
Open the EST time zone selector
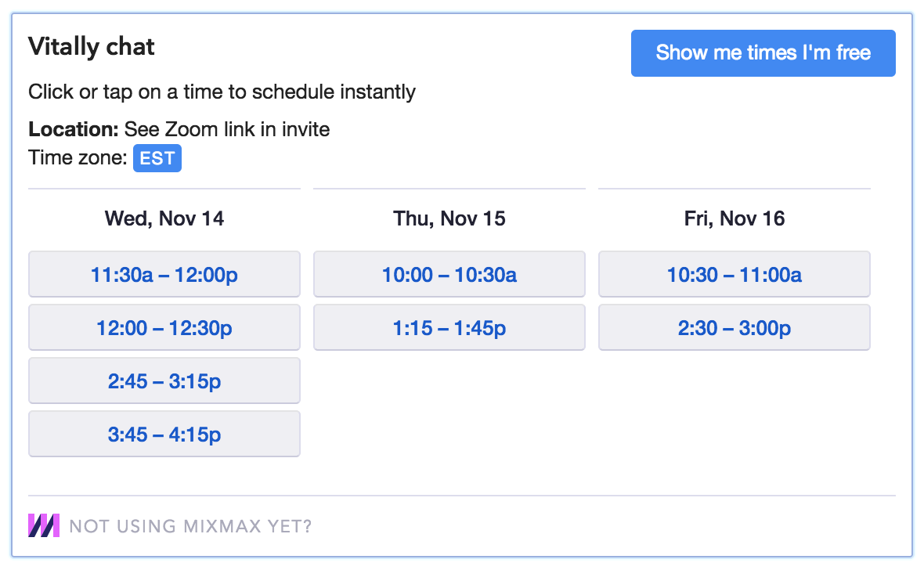(157, 159)
